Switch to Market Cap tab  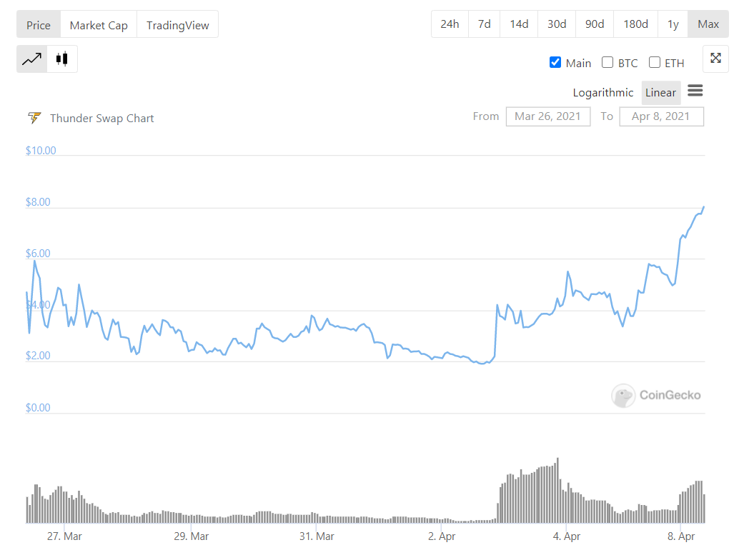[x=99, y=25]
